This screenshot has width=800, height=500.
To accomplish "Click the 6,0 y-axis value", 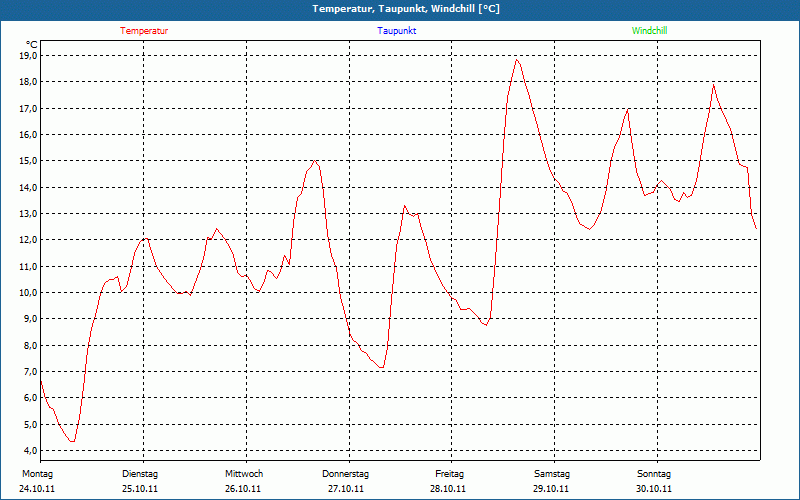I will (x=31, y=398).
